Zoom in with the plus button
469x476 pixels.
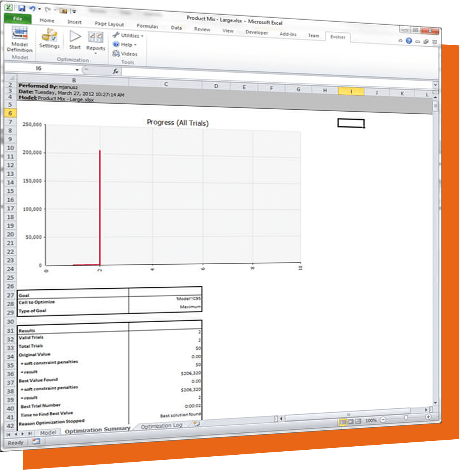click(x=428, y=417)
